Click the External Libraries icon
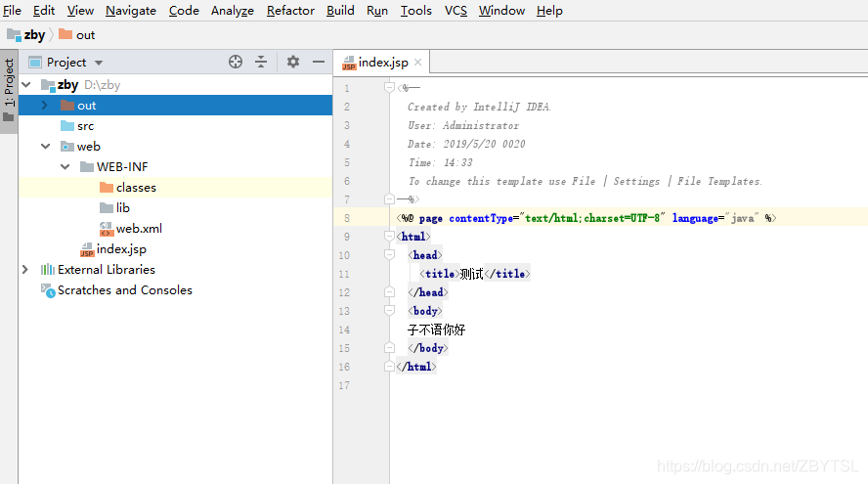Viewport: 868px width, 484px height. point(48,270)
